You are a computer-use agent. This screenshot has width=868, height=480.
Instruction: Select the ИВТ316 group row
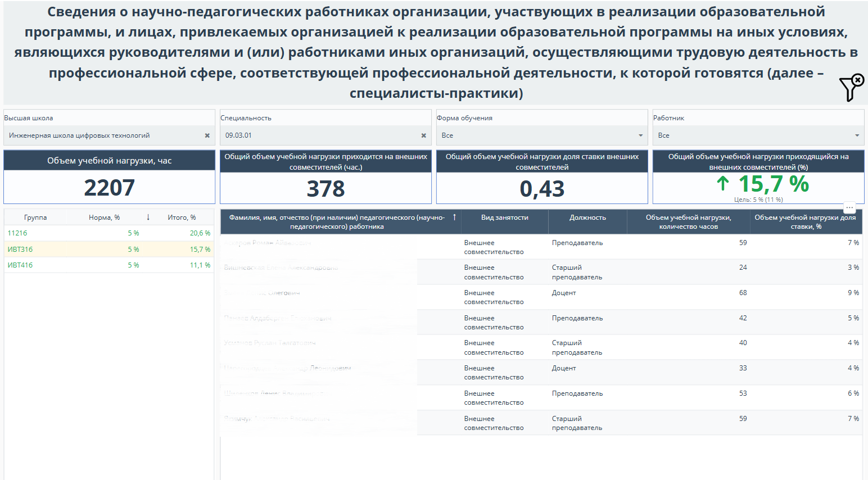[x=20, y=249]
